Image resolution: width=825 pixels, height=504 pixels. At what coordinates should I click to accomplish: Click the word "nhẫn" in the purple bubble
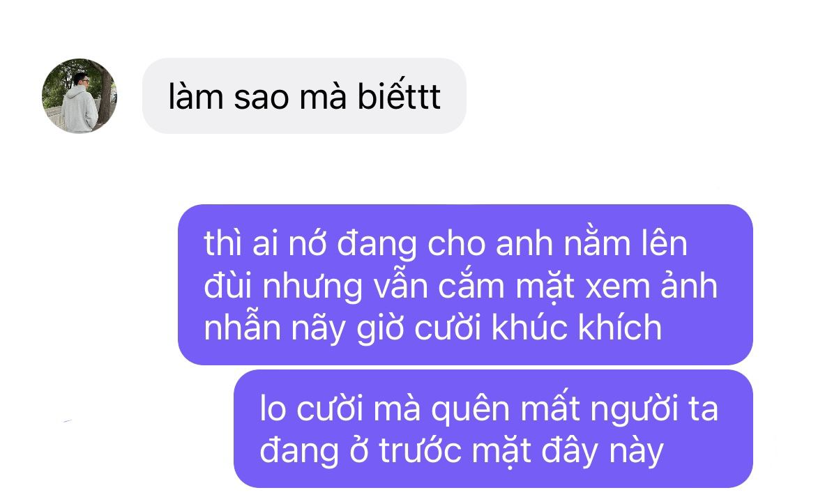242,327
